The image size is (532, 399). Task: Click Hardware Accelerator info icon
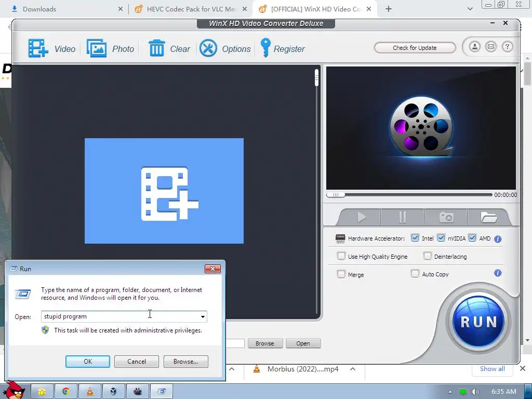[498, 239]
